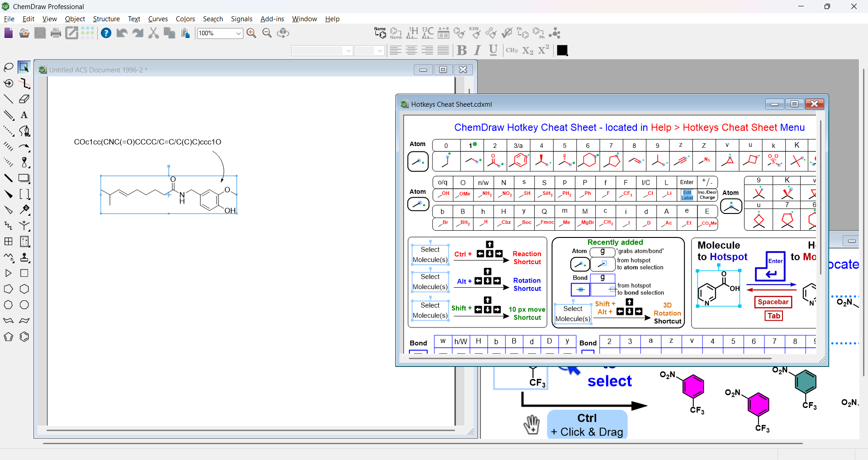Predict 1H NMR shifts
Screen dimensions: 868x460
click(412, 33)
